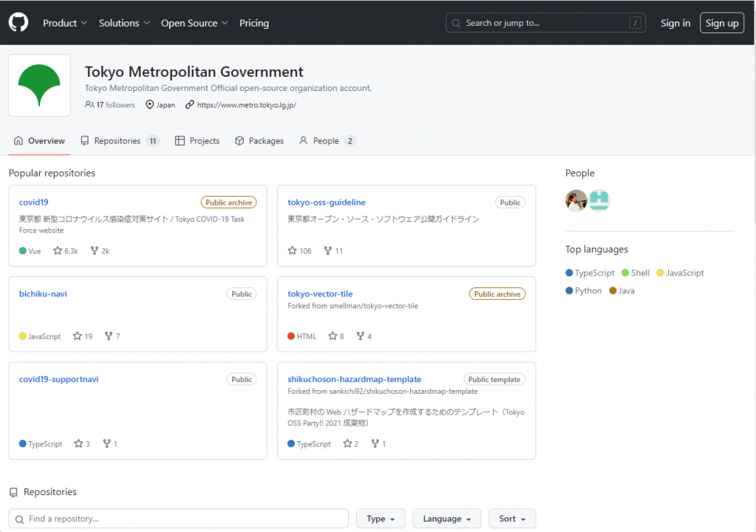Click the People heading in sidebar

(580, 173)
